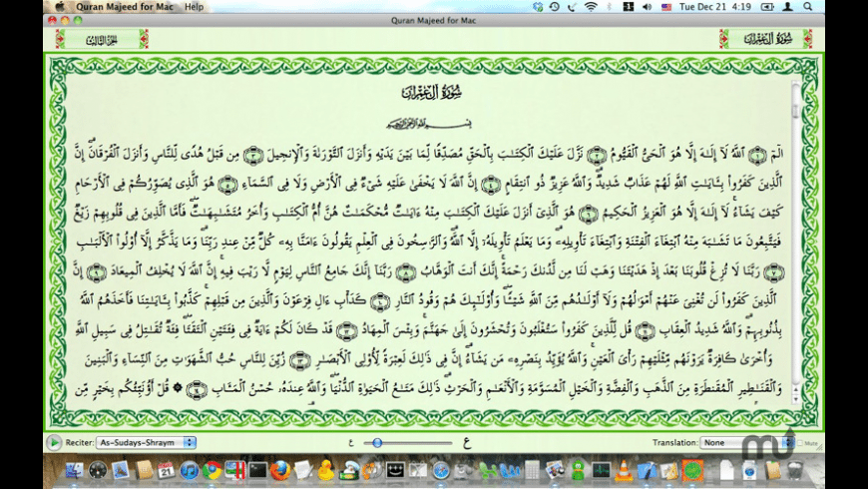Click the verse 5 marker in the second line
Screen dimensions: 868x489
(226, 185)
